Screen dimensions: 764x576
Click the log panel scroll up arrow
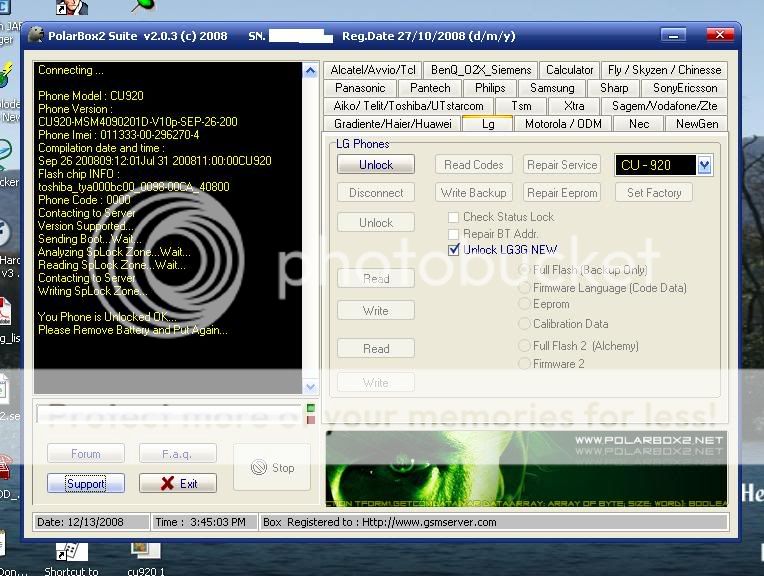tap(310, 71)
